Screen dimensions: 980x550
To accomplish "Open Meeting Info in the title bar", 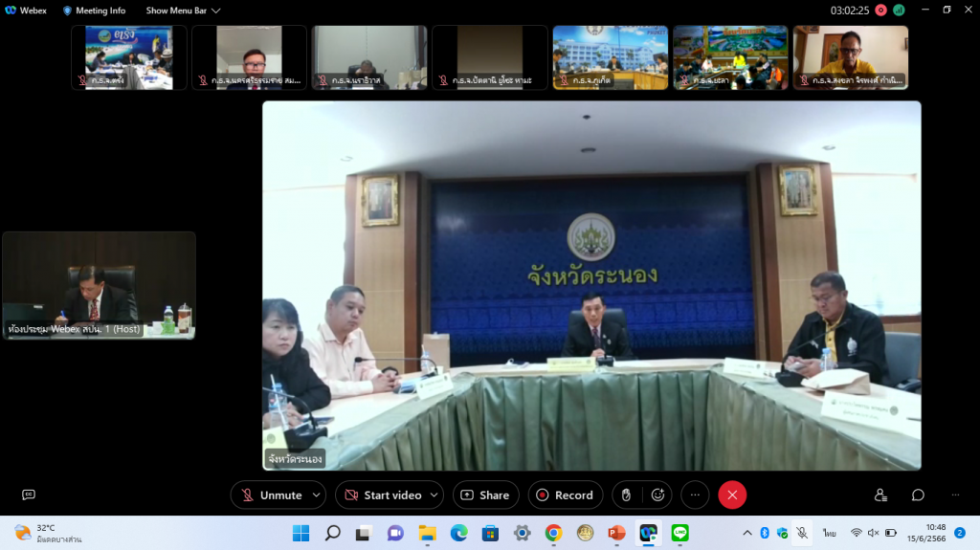I will pos(94,11).
